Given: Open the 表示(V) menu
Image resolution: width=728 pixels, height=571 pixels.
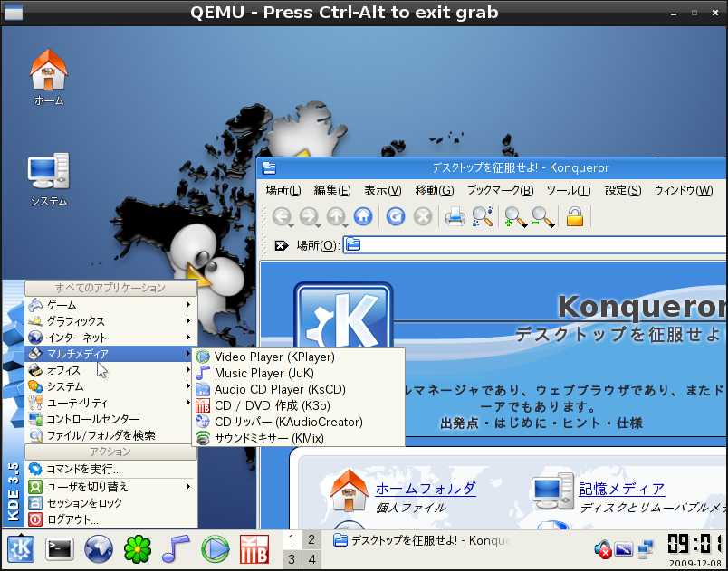Looking at the screenshot, I should tap(383, 190).
